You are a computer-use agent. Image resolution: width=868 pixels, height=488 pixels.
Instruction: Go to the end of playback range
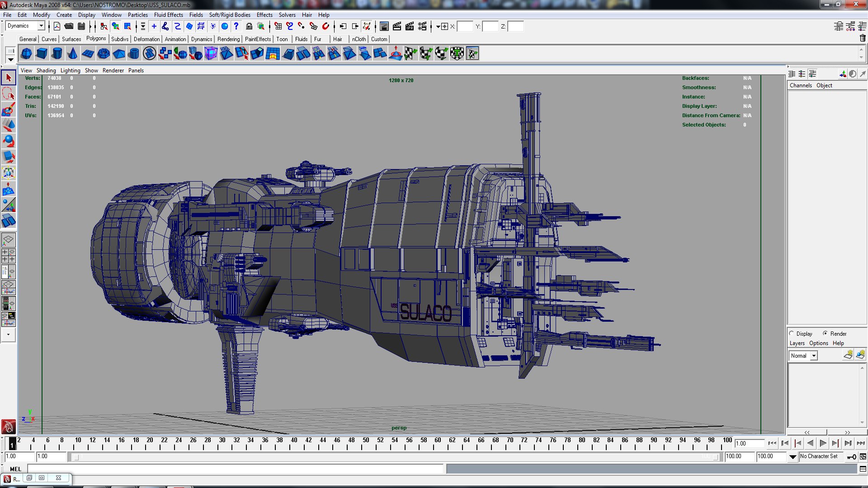pos(861,443)
